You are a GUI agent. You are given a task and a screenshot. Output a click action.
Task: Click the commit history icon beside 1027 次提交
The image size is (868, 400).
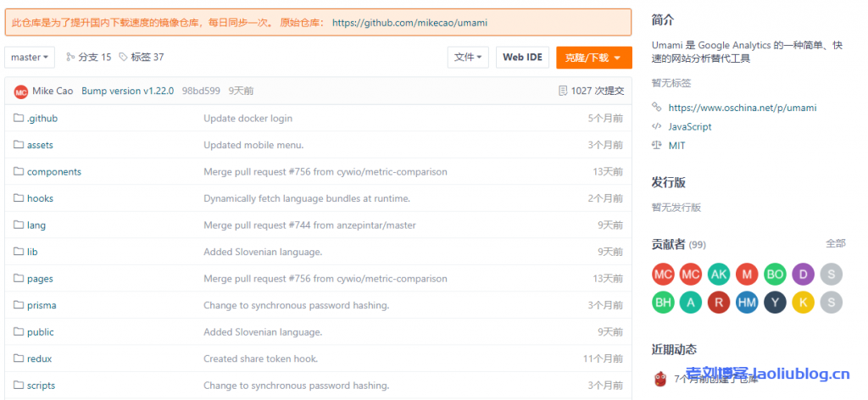tap(563, 91)
